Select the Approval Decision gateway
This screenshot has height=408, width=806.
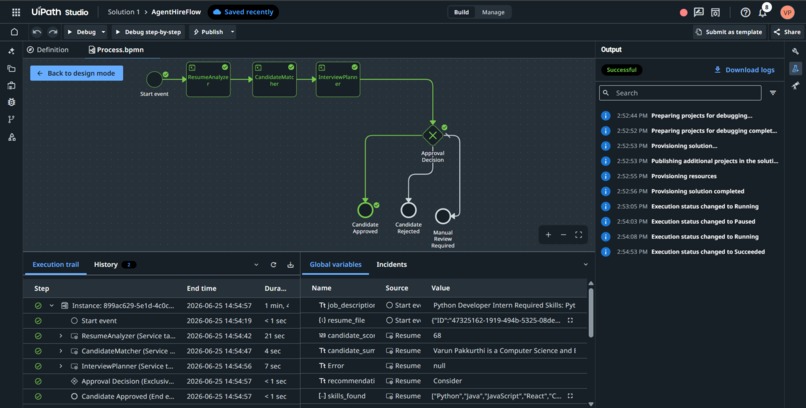[x=433, y=136]
